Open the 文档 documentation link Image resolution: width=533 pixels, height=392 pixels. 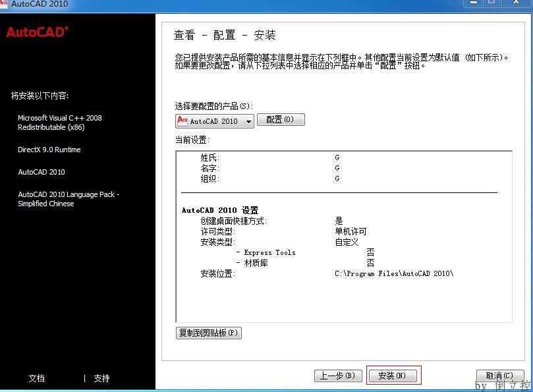click(x=37, y=378)
